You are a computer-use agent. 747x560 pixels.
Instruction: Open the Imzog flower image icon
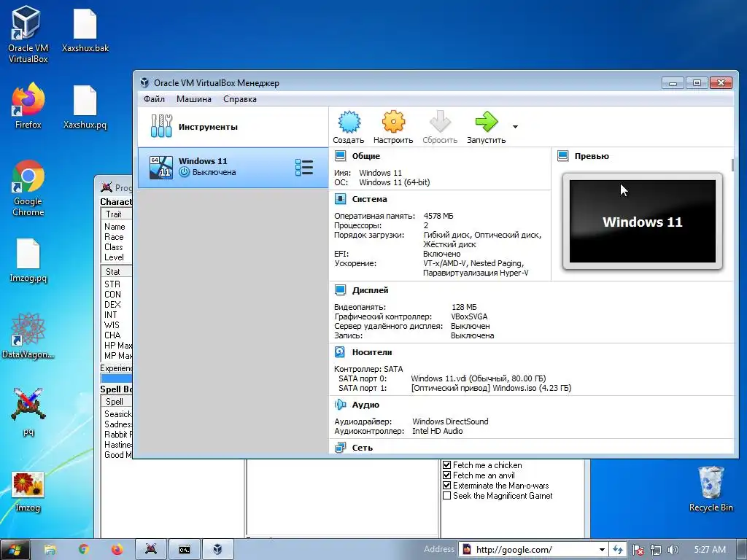[x=28, y=491]
